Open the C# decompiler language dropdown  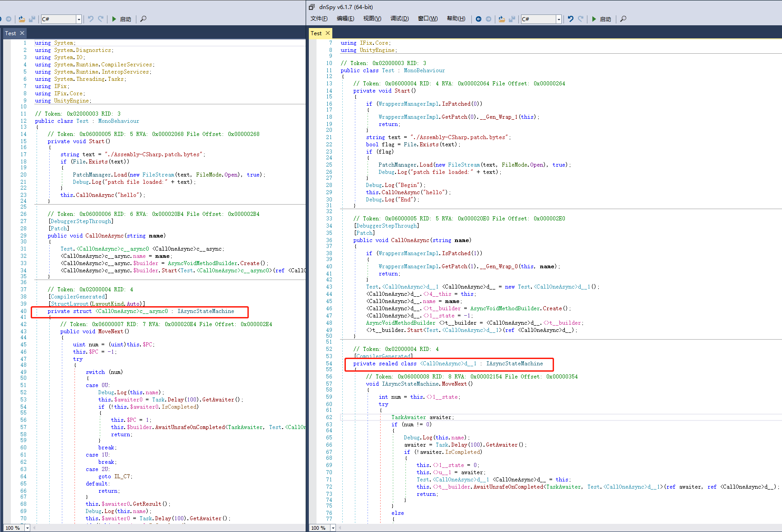click(x=559, y=19)
